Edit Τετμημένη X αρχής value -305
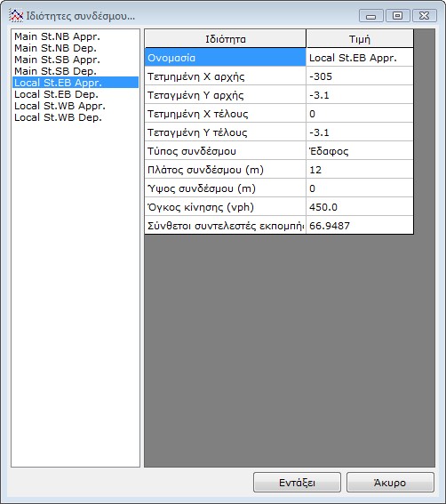The width and height of the screenshot is (446, 504). click(360, 76)
